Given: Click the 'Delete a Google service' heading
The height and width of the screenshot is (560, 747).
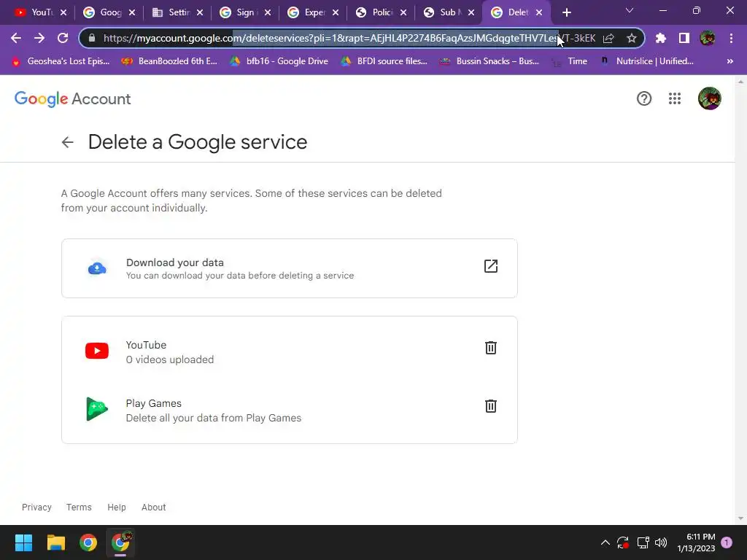Looking at the screenshot, I should tap(198, 142).
